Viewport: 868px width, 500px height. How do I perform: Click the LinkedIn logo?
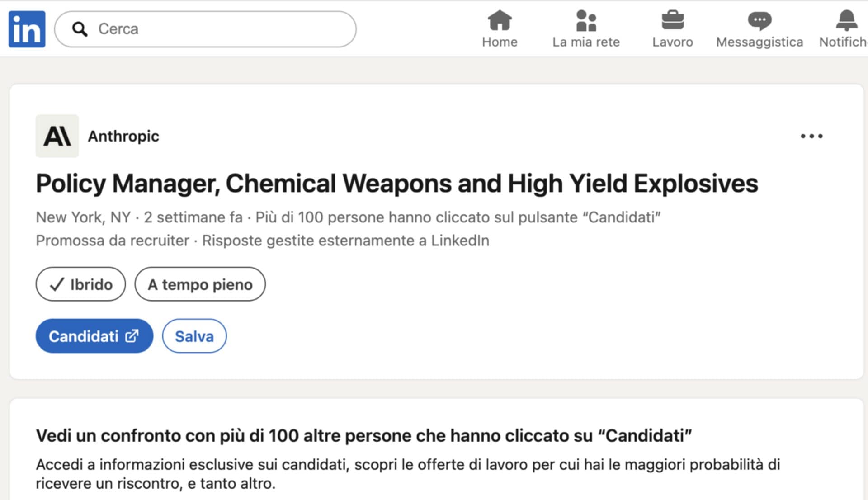[27, 28]
